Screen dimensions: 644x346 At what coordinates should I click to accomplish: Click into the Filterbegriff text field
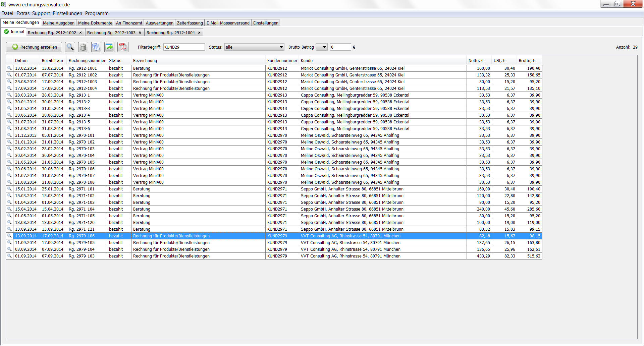tap(184, 47)
